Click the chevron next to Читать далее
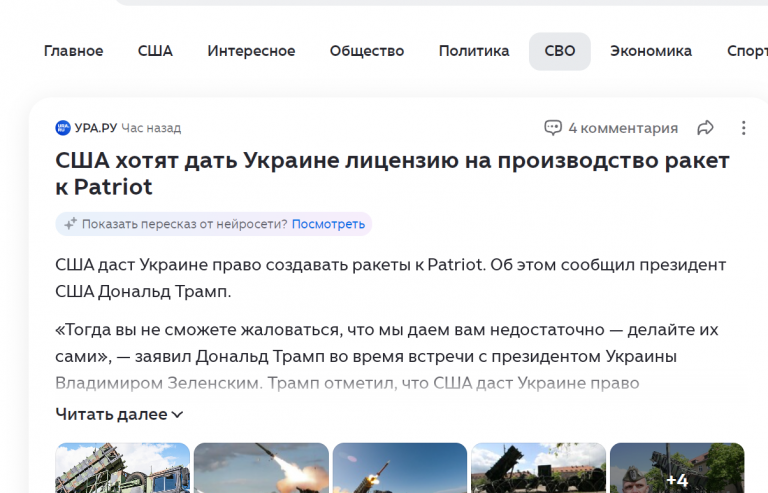The width and height of the screenshot is (768, 493). click(x=177, y=415)
